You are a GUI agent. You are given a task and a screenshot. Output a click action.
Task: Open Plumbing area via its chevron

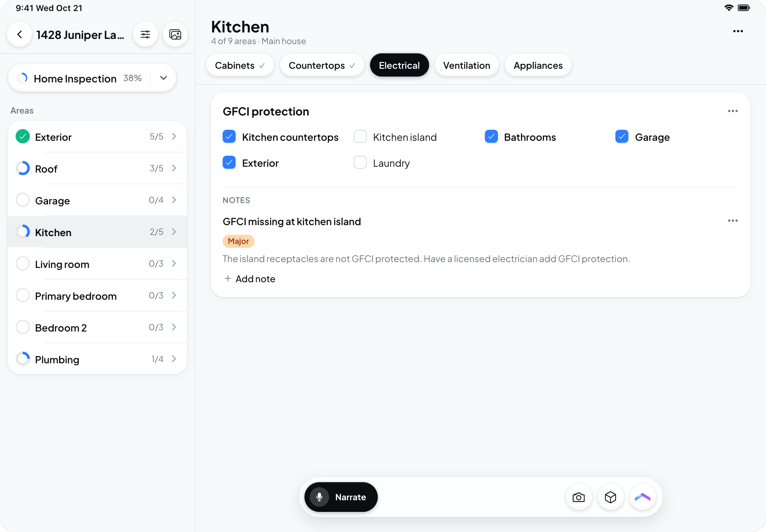(174, 359)
